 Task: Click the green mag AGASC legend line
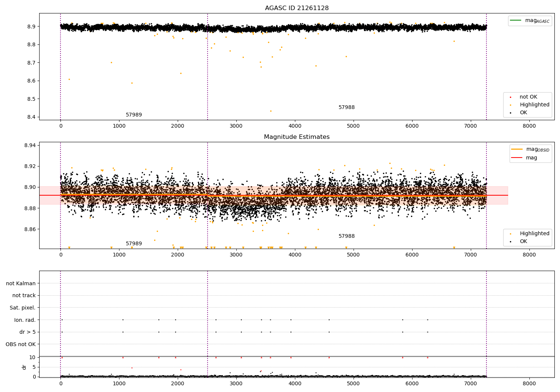(x=516, y=21)
